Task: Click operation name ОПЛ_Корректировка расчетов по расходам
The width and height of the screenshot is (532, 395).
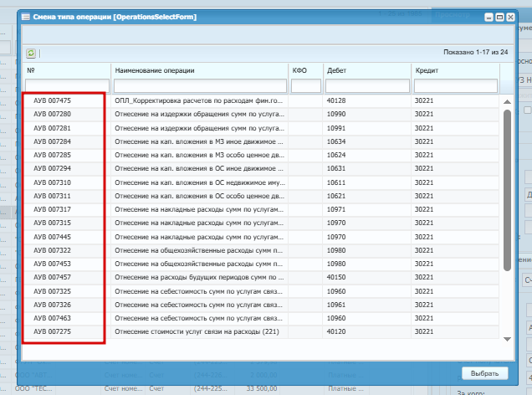Action: [x=198, y=100]
